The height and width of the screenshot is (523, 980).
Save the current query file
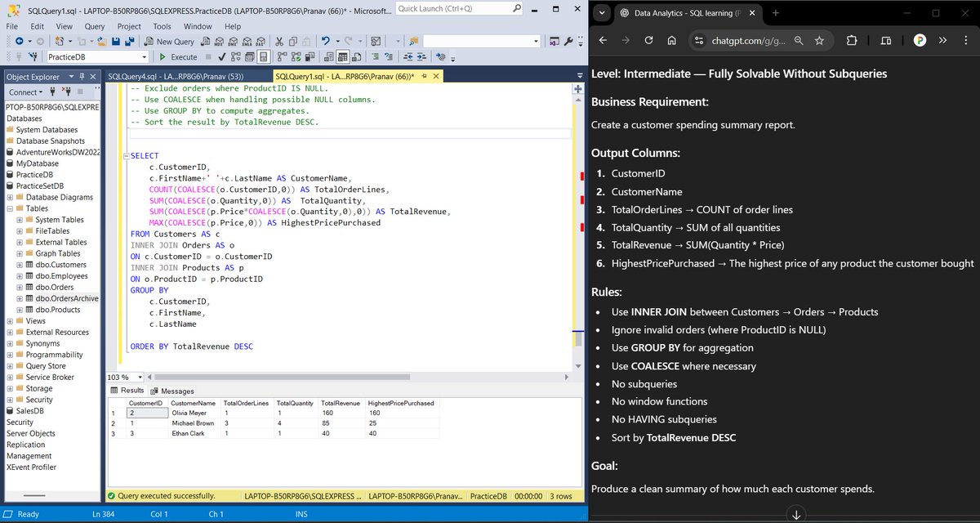(115, 40)
